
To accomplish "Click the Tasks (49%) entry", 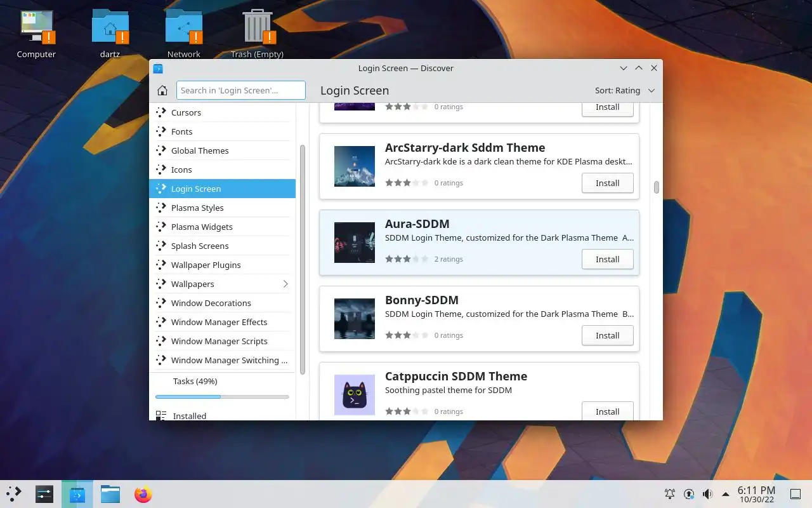I will [195, 381].
